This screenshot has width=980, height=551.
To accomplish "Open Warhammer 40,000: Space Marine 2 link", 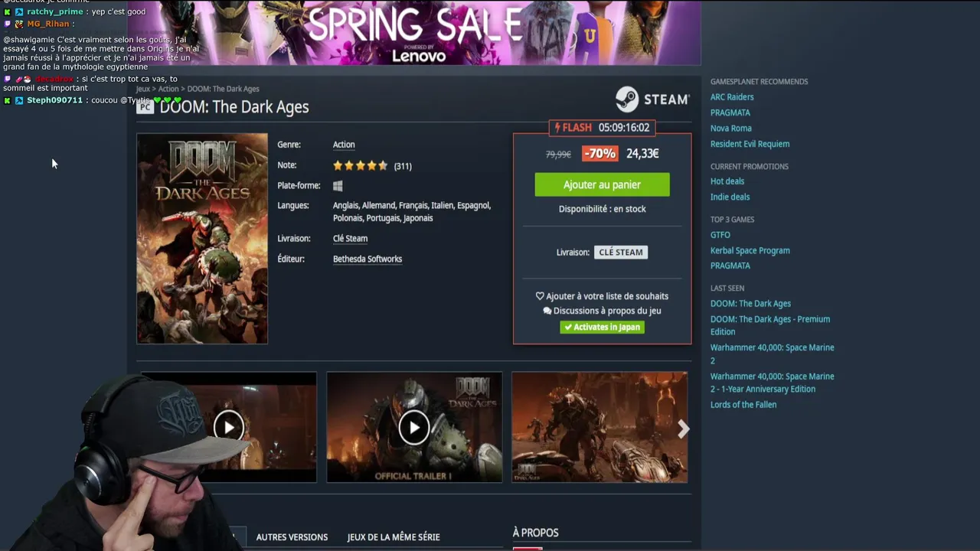I will click(772, 354).
